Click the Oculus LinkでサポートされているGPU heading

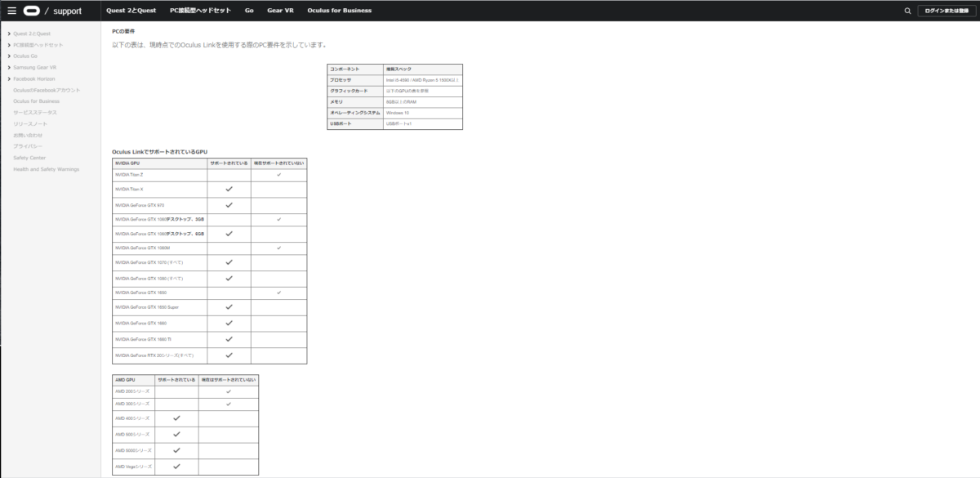[160, 152]
